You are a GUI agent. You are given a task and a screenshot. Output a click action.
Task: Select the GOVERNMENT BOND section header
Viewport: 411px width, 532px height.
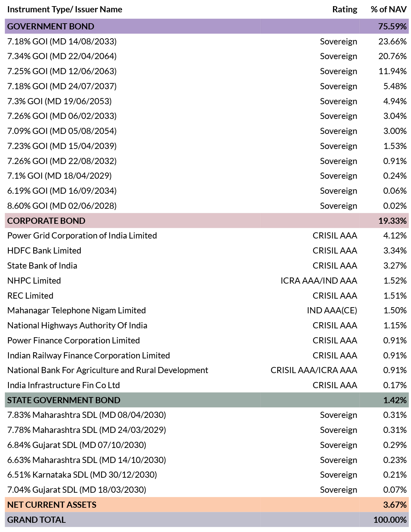207,26
